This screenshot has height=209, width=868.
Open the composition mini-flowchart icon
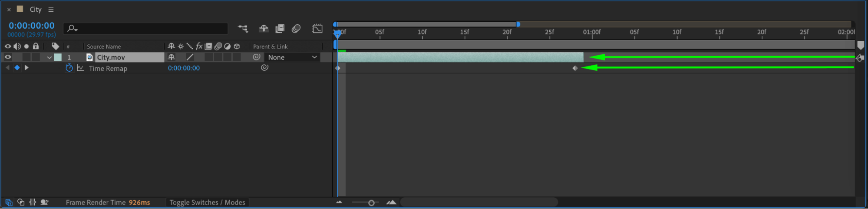click(x=243, y=29)
